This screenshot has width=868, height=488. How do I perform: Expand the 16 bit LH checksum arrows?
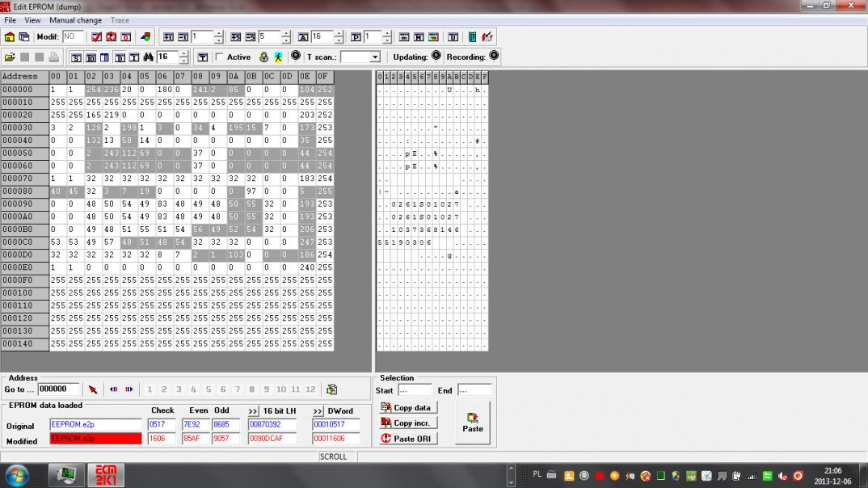(x=253, y=411)
